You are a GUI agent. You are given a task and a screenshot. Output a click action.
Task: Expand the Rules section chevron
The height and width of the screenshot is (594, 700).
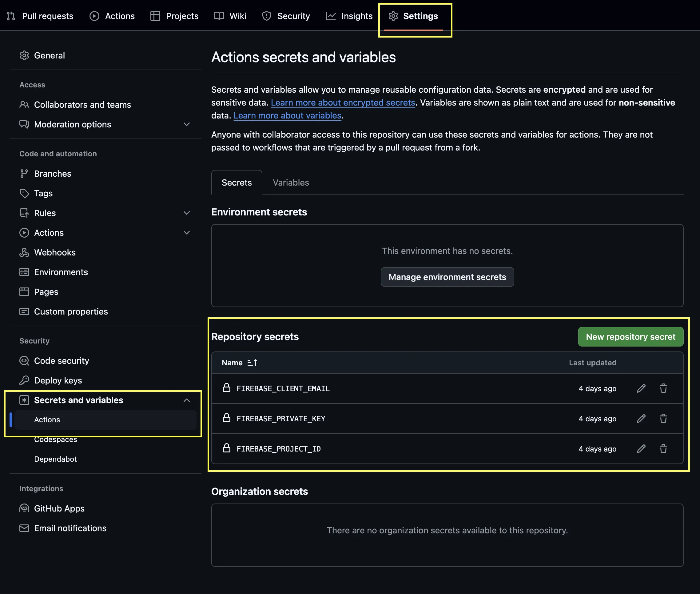pyautogui.click(x=187, y=213)
